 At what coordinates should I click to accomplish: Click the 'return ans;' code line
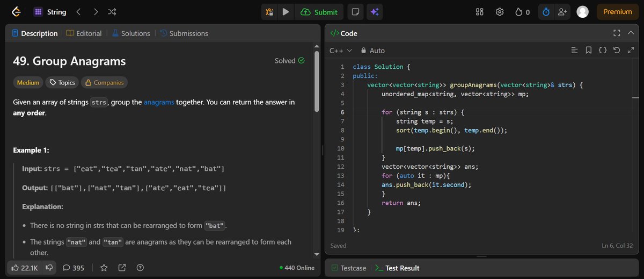pos(401,203)
